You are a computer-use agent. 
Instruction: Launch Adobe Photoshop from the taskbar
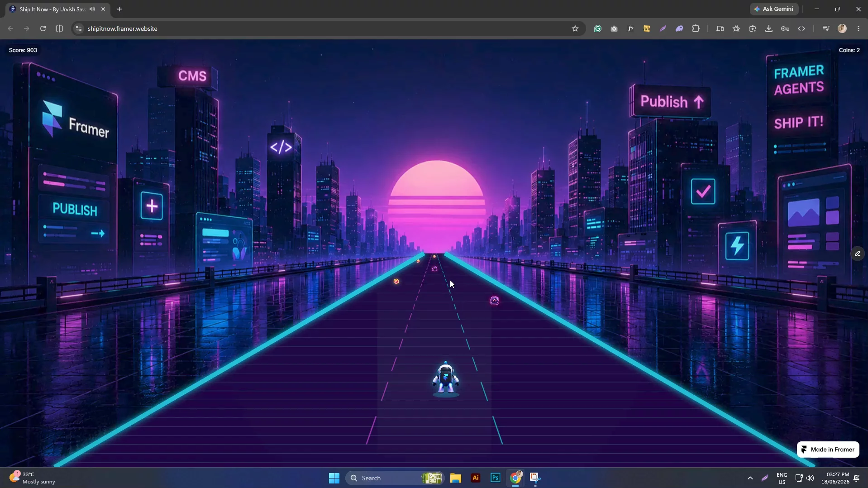496,478
